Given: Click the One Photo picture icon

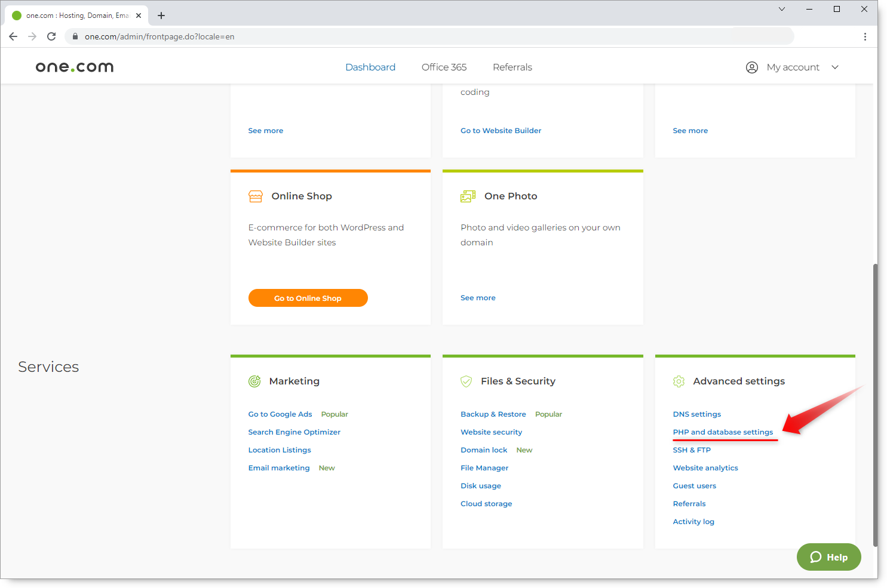Looking at the screenshot, I should 468,196.
